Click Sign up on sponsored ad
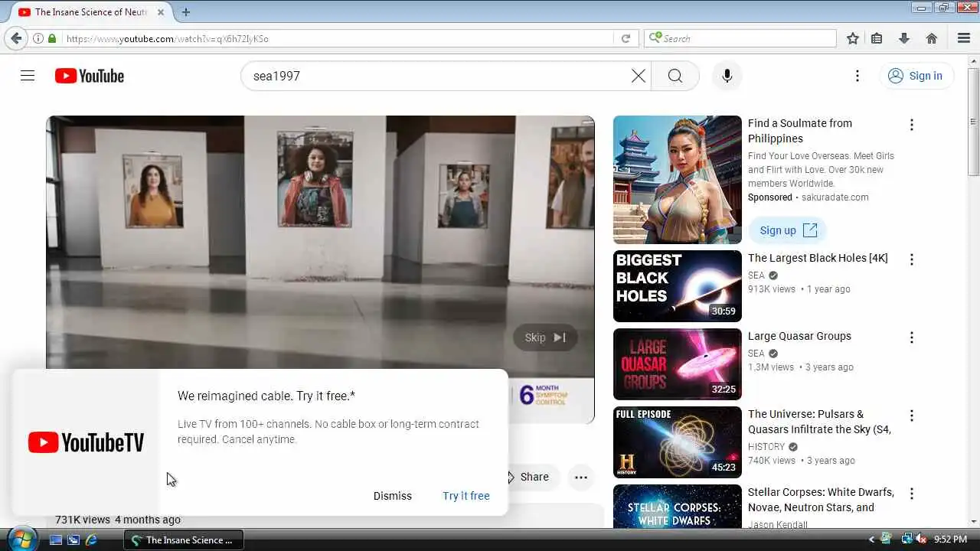Viewport: 980px width, 551px height. pyautogui.click(x=788, y=230)
